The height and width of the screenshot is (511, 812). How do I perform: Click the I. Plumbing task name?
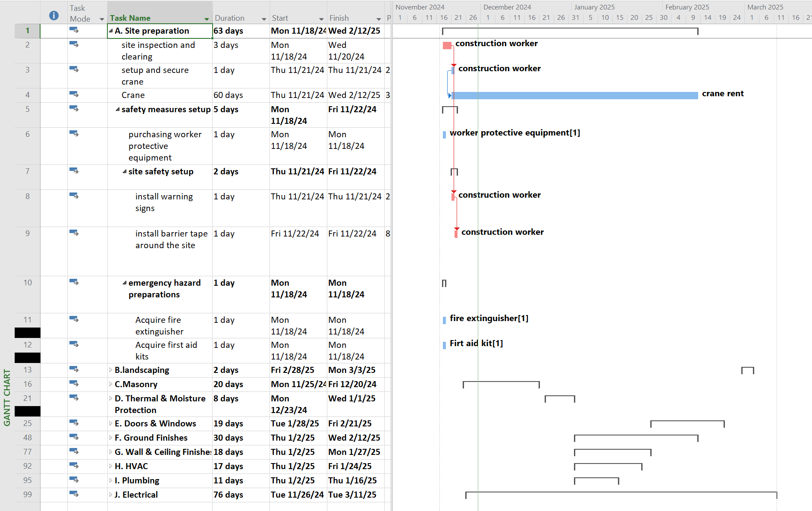137,480
